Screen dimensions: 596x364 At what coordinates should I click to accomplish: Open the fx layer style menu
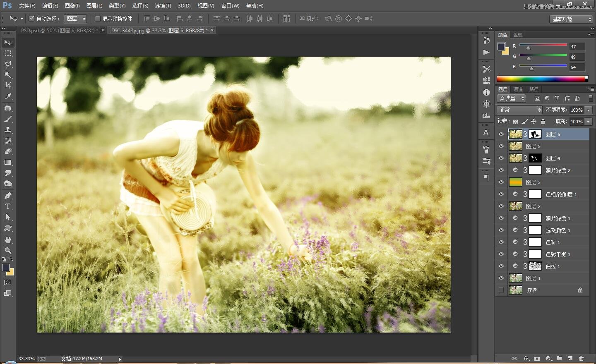tap(526, 359)
